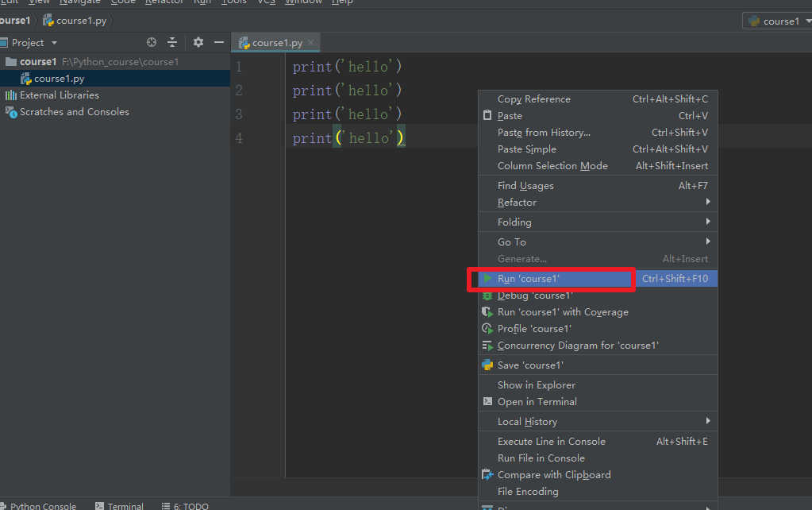Viewport: 812px width, 510px height.
Task: Open the course1 run configuration dropdown
Action: [808, 21]
